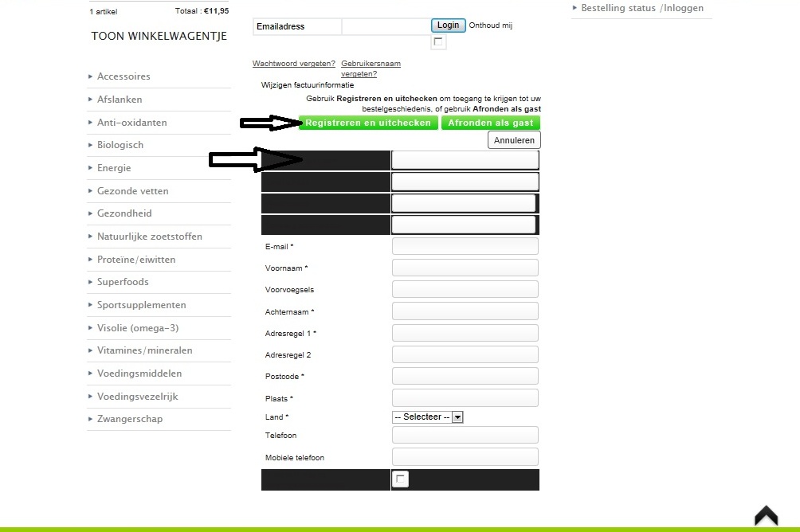Click the Login button
The width and height of the screenshot is (800, 532).
coord(448,25)
